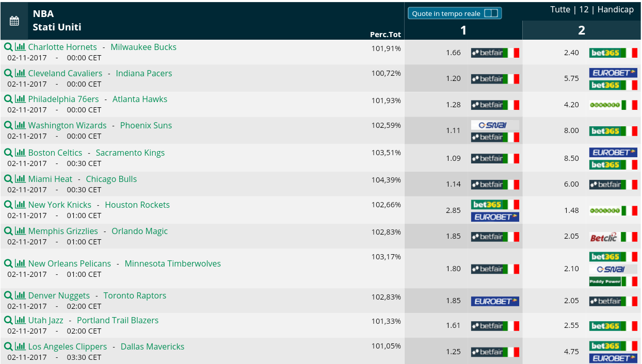Viewport: 642px width, 364px height.
Task: Open the Milwaukee Bucks team link
Action: tap(143, 47)
